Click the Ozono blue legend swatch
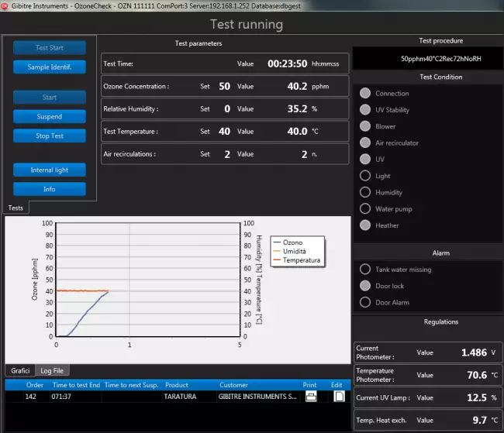Screen dimensions: 504x433 [277, 242]
